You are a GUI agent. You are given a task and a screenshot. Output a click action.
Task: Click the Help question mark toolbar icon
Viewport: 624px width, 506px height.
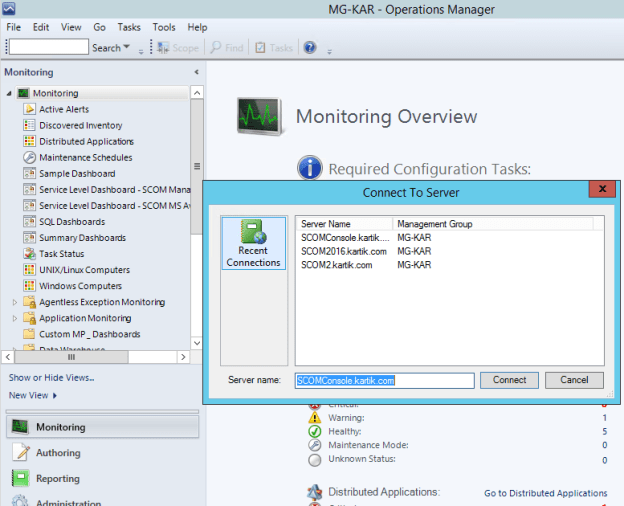click(310, 48)
